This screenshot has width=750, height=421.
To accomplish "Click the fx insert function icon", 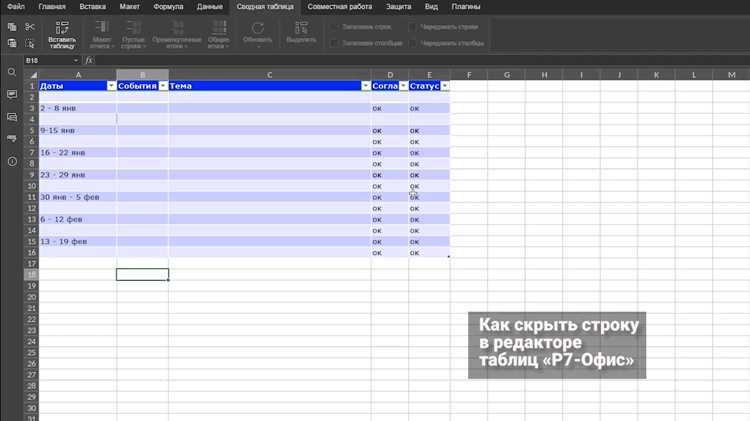I will pyautogui.click(x=89, y=60).
